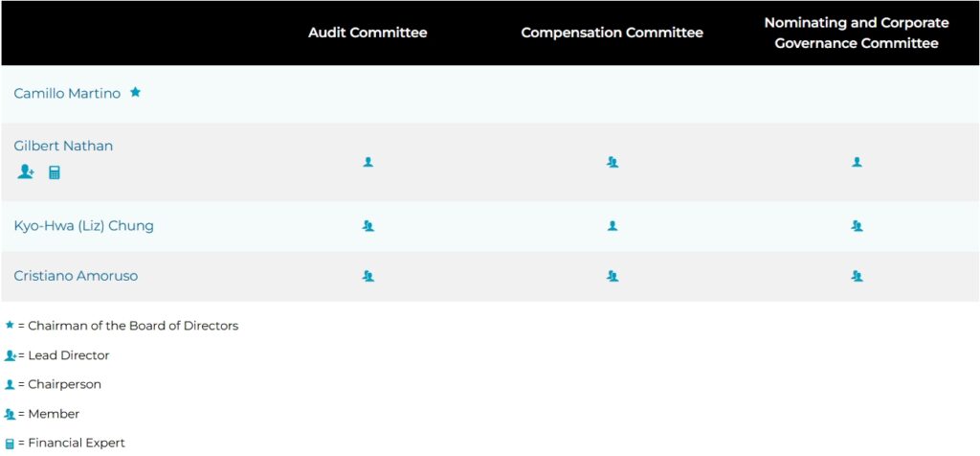Click the Compensation Committee column header
This screenshot has height=456, width=980.
point(612,33)
